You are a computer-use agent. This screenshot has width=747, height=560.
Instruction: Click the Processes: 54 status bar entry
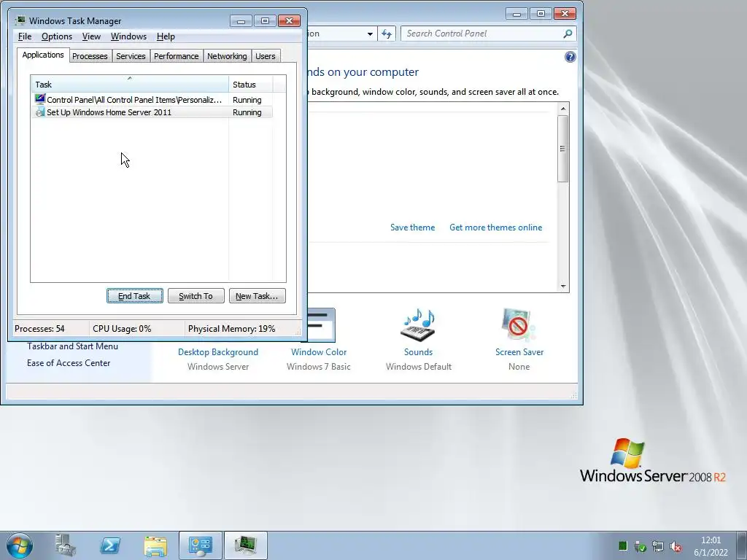[x=39, y=329]
